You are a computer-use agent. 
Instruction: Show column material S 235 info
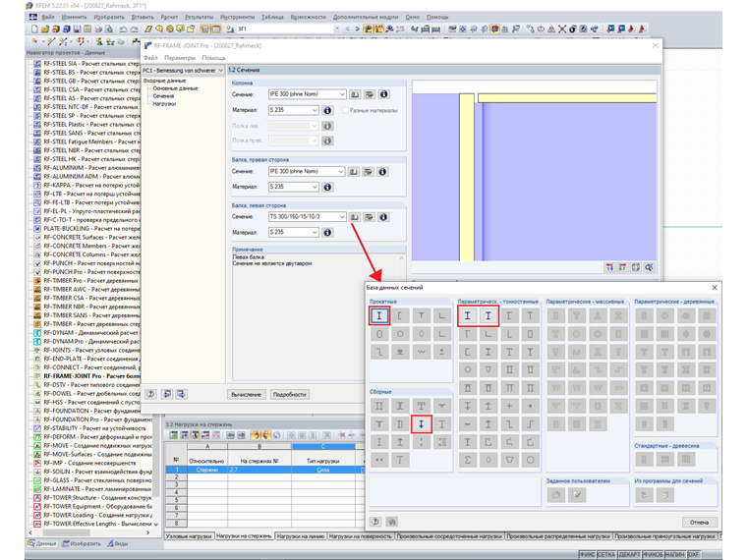click(327, 110)
